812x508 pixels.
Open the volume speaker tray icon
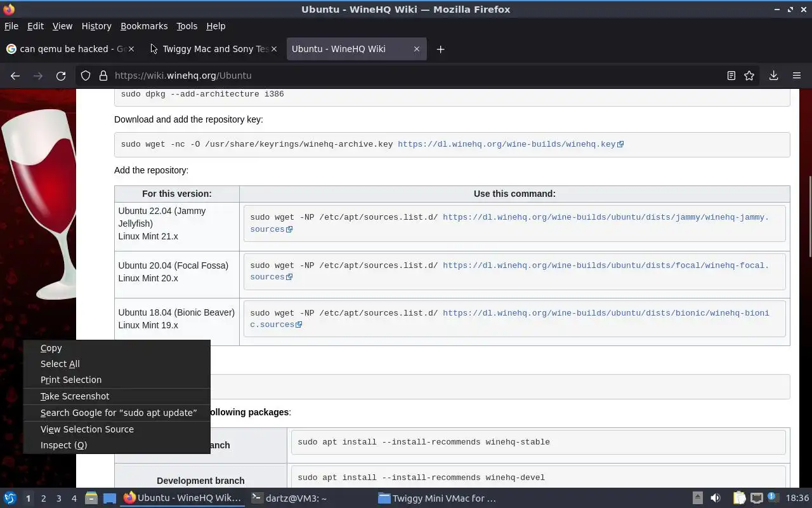tap(715, 498)
